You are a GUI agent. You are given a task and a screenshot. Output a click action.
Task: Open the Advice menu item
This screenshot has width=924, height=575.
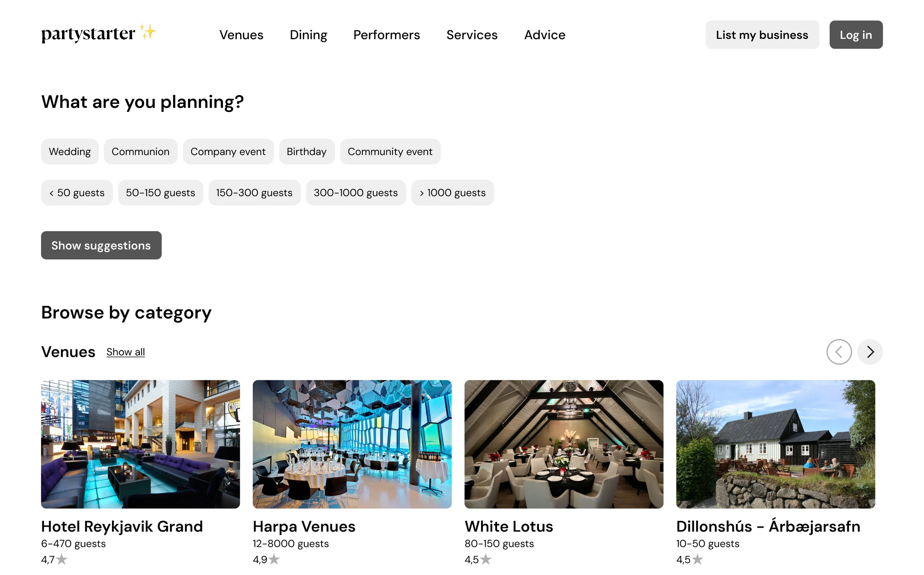pyautogui.click(x=545, y=35)
